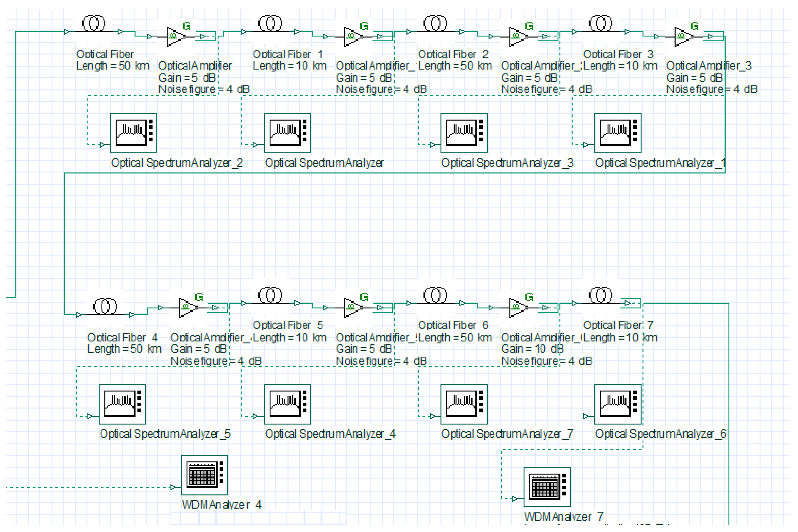The width and height of the screenshot is (798, 532).
Task: Select the Optical Spectrum Analyzer_2 icon
Action: click(x=133, y=133)
